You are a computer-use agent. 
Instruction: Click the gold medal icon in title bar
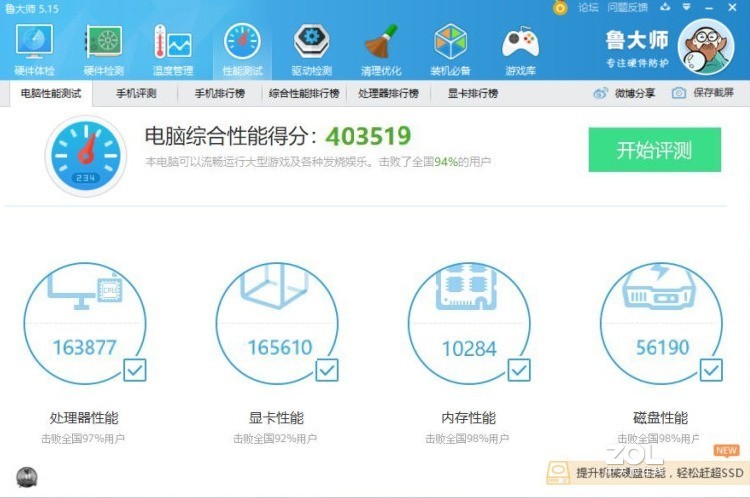tap(560, 7)
